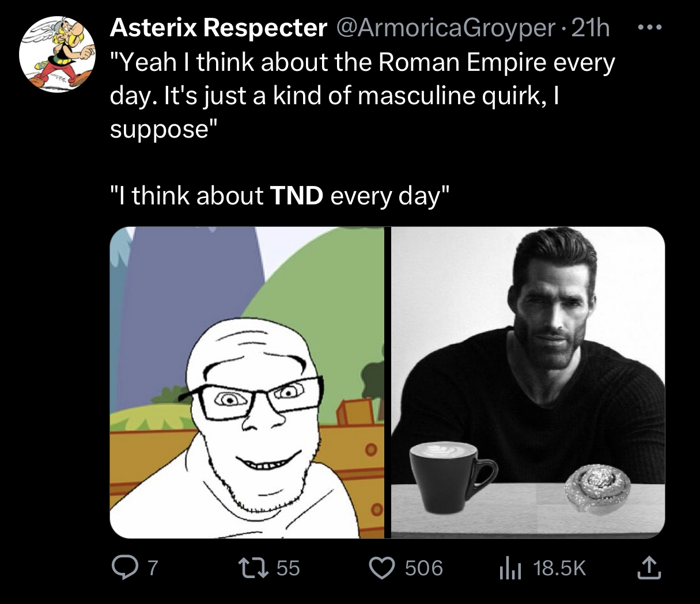This screenshot has width=700, height=604.
Task: Click the 18.5K view count
Action: tap(559, 568)
